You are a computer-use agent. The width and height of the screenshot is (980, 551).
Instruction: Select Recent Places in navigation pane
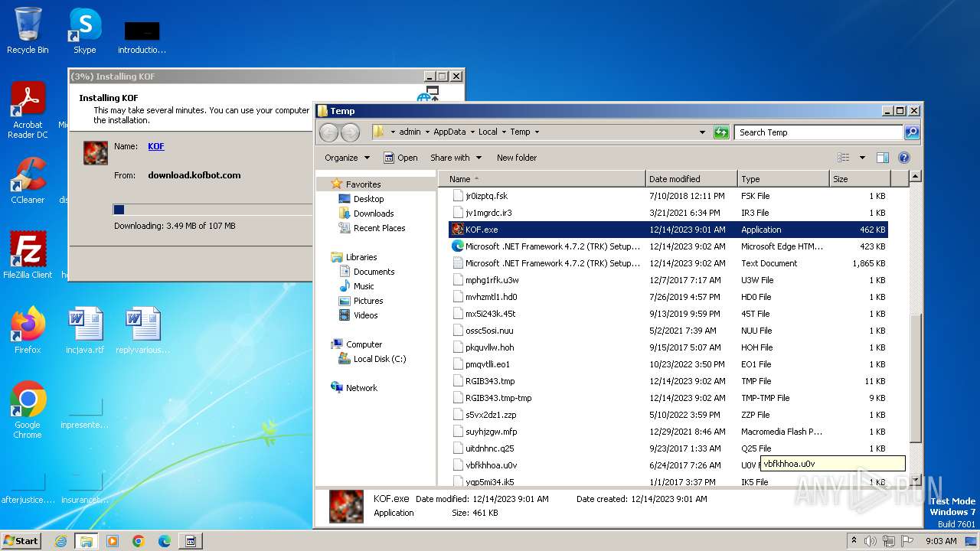pos(379,228)
